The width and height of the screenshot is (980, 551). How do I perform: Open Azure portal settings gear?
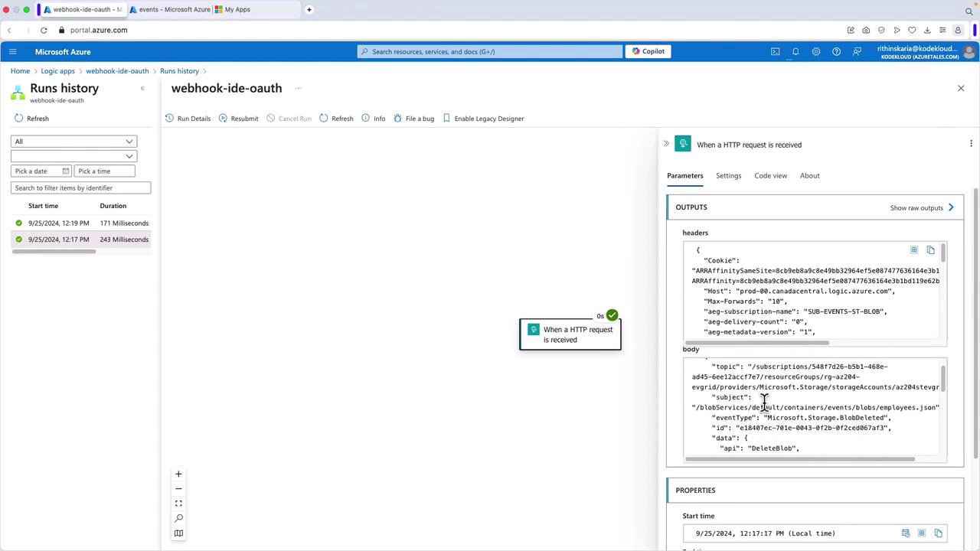click(x=816, y=51)
